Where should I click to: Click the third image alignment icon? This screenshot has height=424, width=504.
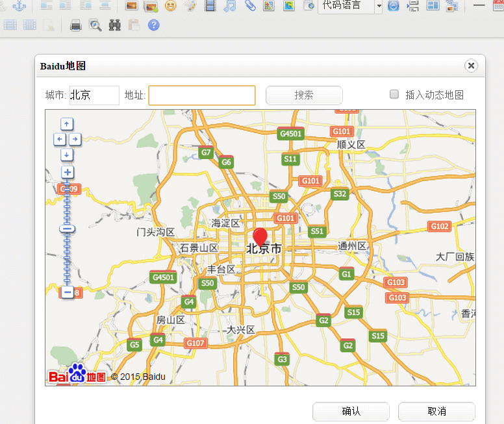click(x=86, y=5)
